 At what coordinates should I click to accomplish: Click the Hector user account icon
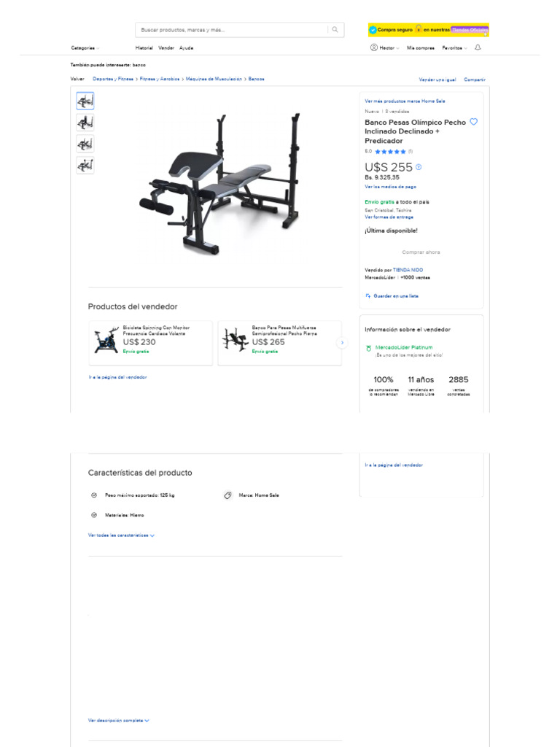click(374, 47)
